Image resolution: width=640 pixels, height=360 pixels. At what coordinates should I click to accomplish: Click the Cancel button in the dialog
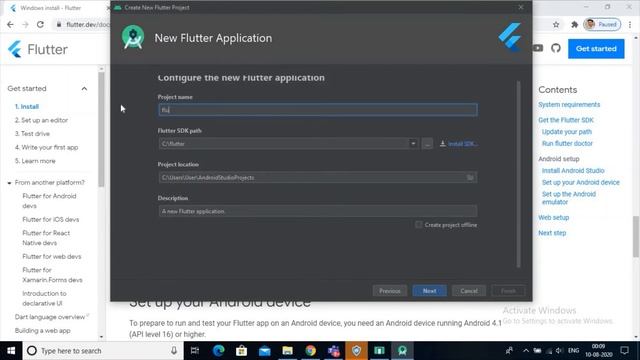click(469, 291)
